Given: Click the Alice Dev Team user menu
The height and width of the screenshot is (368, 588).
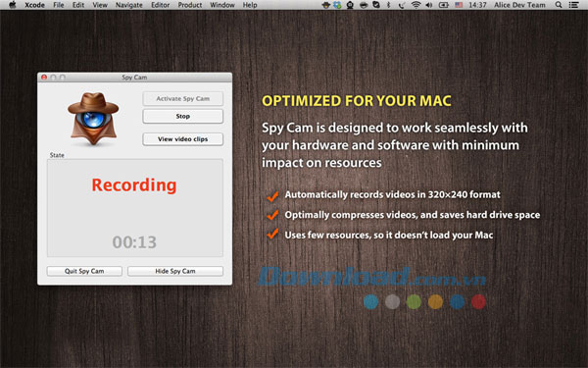Looking at the screenshot, I should pyautogui.click(x=519, y=5).
